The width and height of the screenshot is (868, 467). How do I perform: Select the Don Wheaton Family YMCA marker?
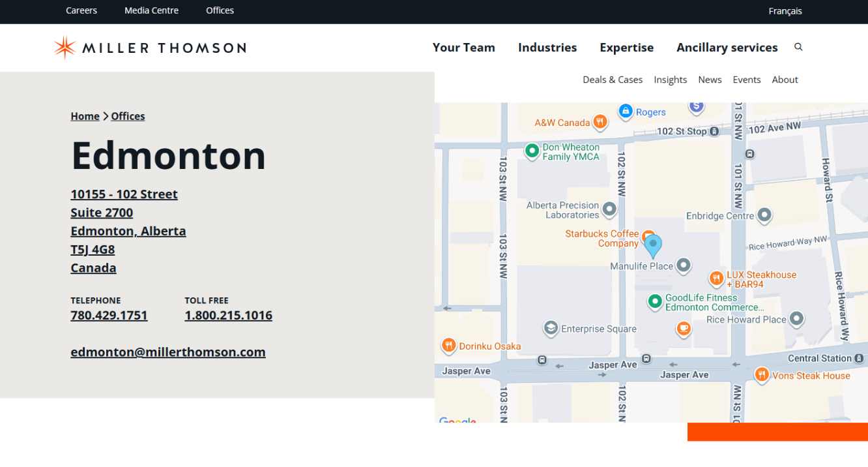tap(532, 151)
